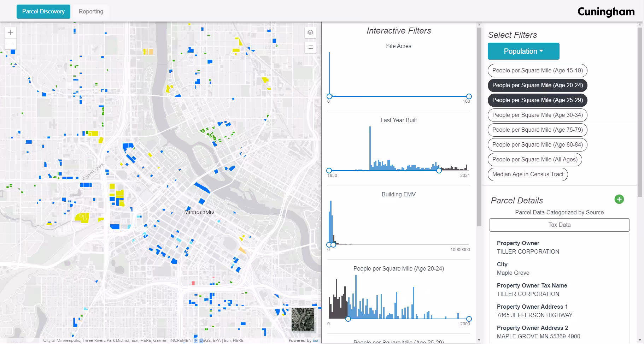Click Site Acres maximum slider handle

[x=469, y=96]
